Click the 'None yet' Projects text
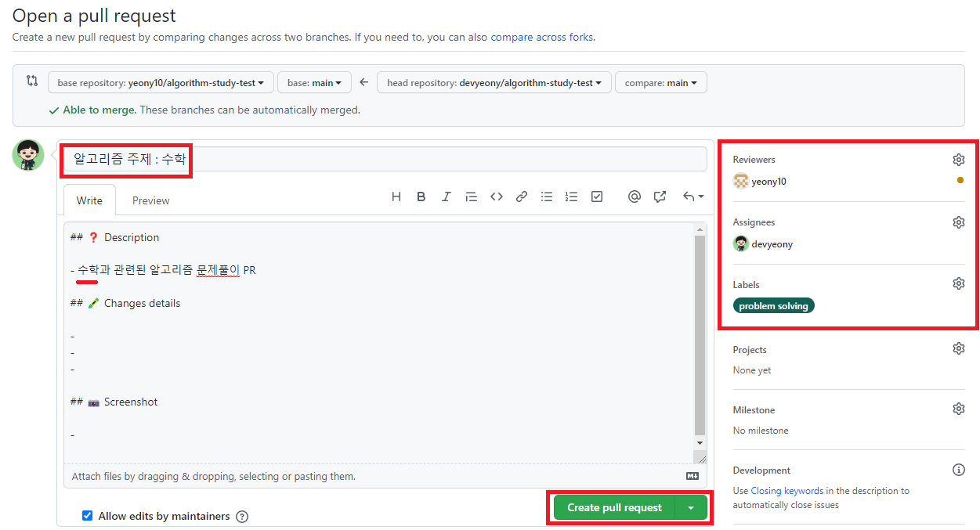Screen dimensions: 980x530 tap(752, 370)
